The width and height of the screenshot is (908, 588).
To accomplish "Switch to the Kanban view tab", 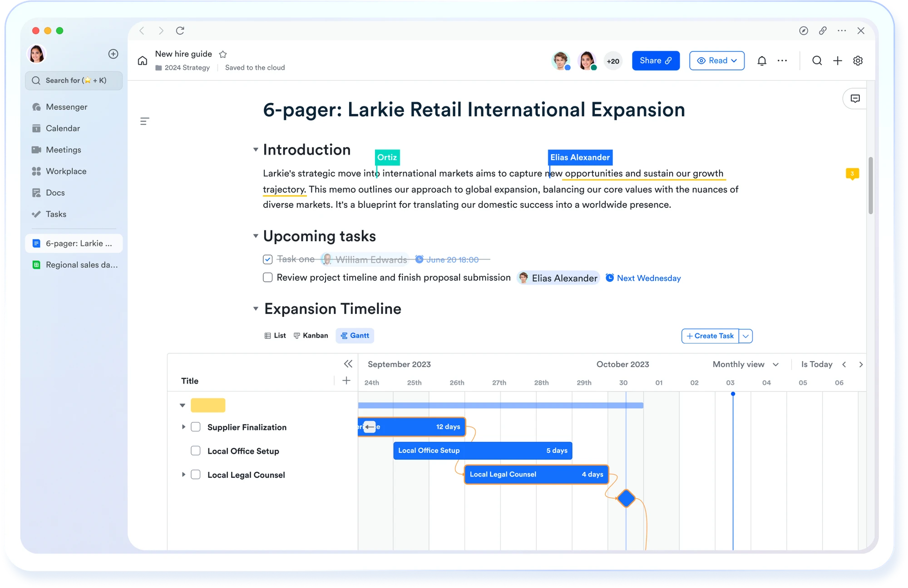I will 311,336.
